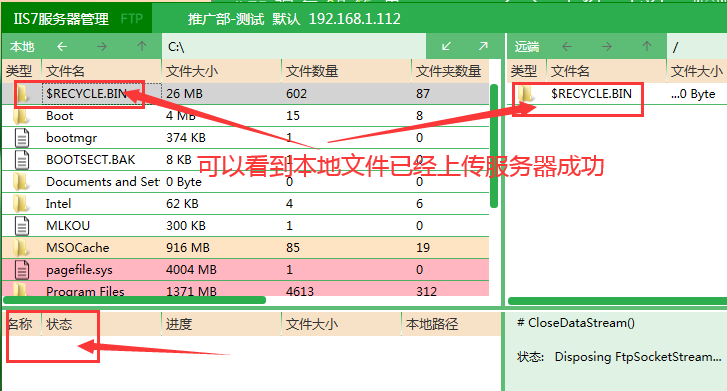
Task: Select the pagefile.sys file name
Action: click(79, 270)
